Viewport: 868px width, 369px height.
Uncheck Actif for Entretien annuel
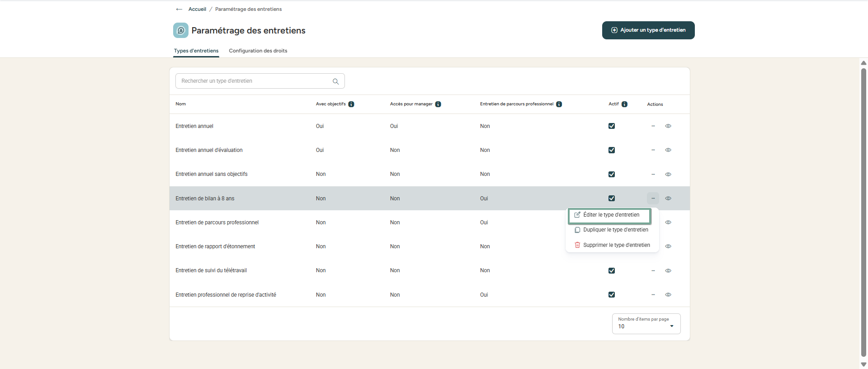[x=612, y=126]
